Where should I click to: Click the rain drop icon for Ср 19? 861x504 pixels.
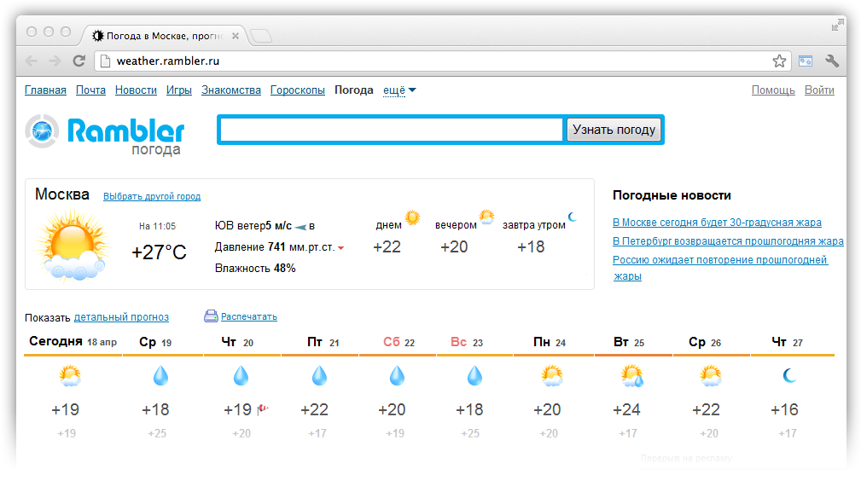click(160, 375)
